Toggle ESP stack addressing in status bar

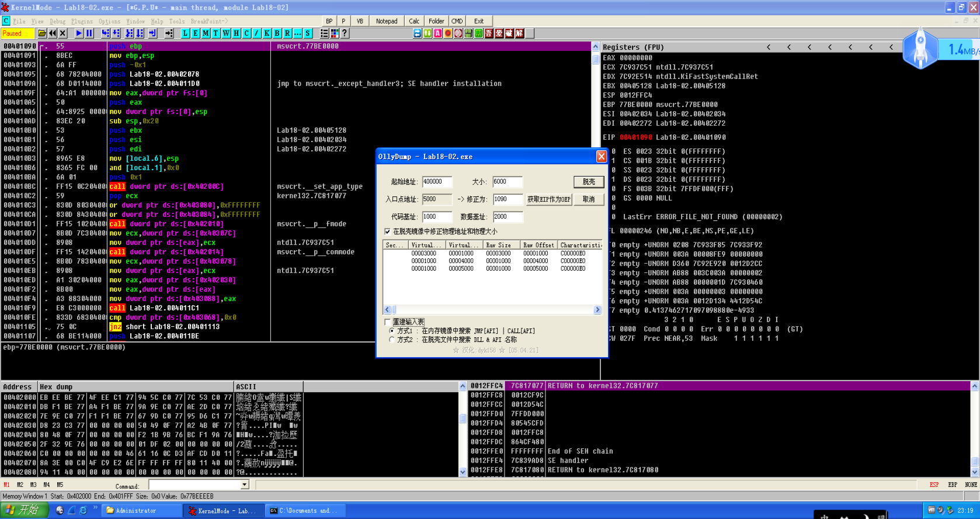pos(934,485)
